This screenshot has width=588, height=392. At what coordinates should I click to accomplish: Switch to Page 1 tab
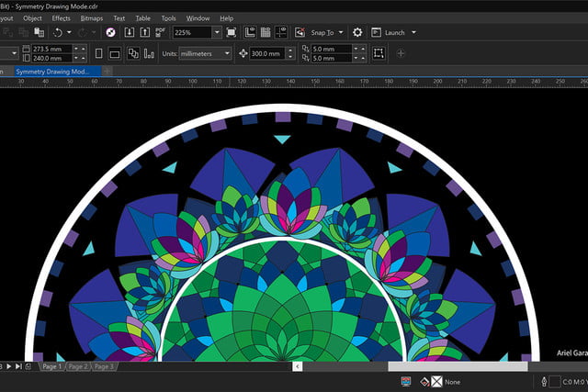51,366
